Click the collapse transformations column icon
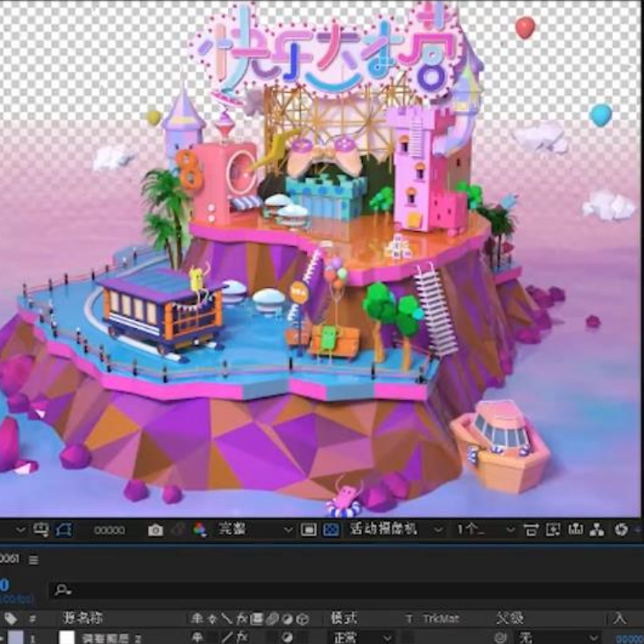This screenshot has width=644, height=644. tap(212, 619)
